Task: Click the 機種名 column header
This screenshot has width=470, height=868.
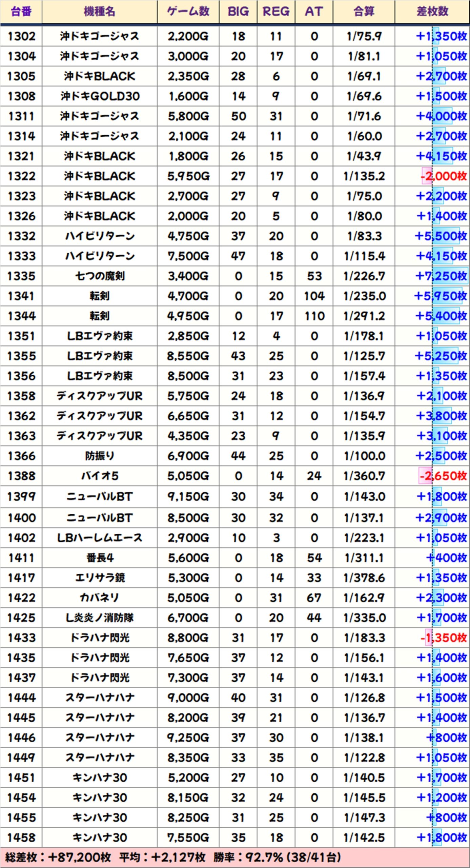Action: (x=100, y=12)
